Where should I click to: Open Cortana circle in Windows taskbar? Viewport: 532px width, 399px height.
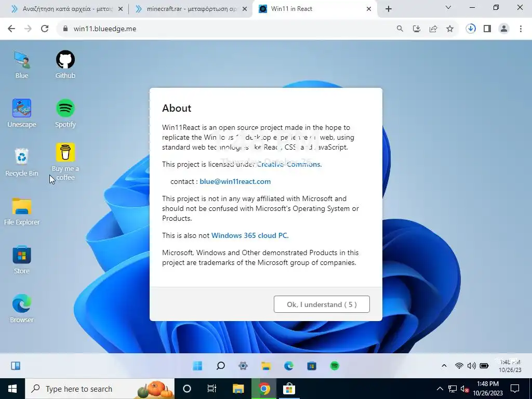click(x=187, y=389)
